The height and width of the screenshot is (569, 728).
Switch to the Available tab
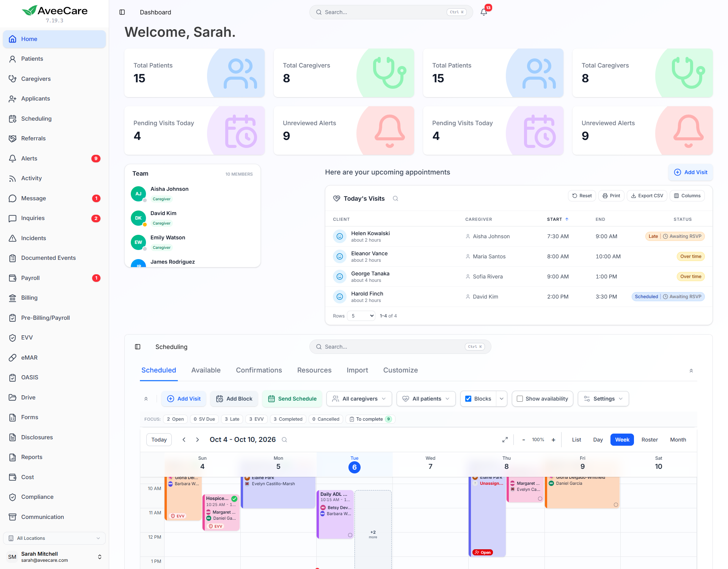point(206,370)
